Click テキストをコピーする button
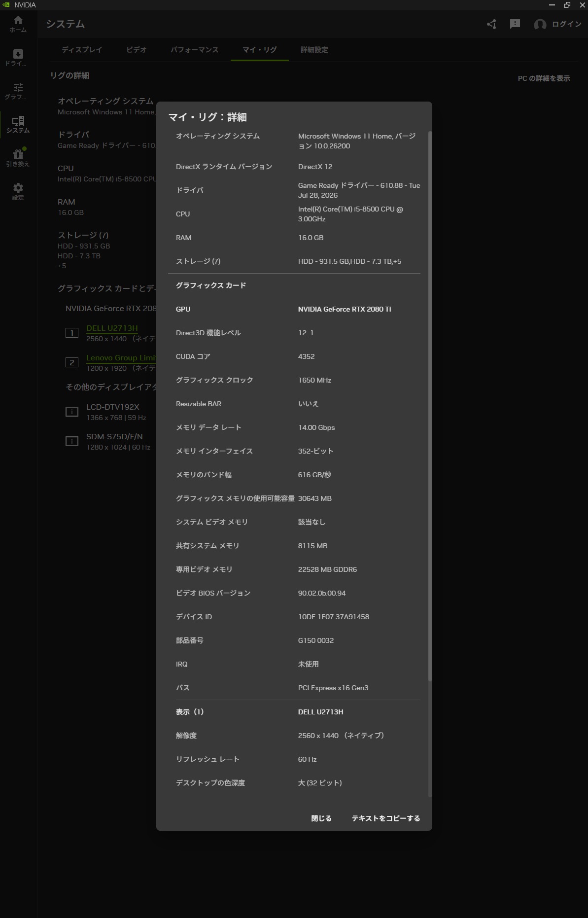This screenshot has width=588, height=918. (x=386, y=818)
